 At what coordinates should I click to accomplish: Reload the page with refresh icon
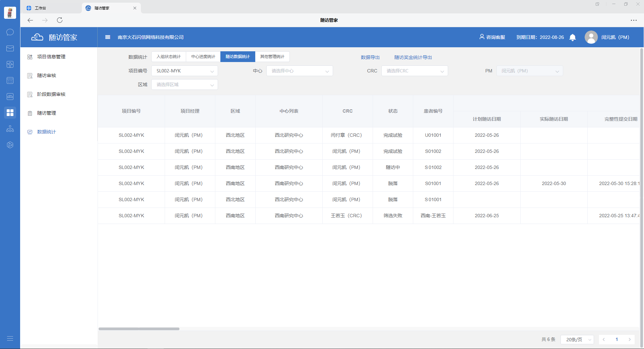60,20
